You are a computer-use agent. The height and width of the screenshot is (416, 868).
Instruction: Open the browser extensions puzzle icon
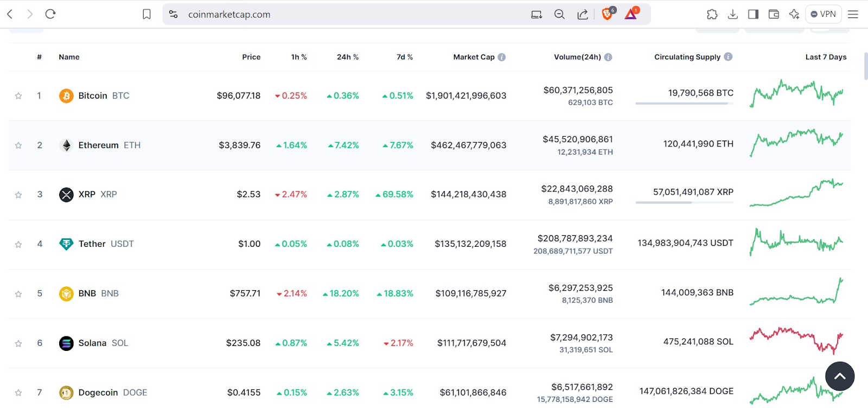click(x=712, y=15)
